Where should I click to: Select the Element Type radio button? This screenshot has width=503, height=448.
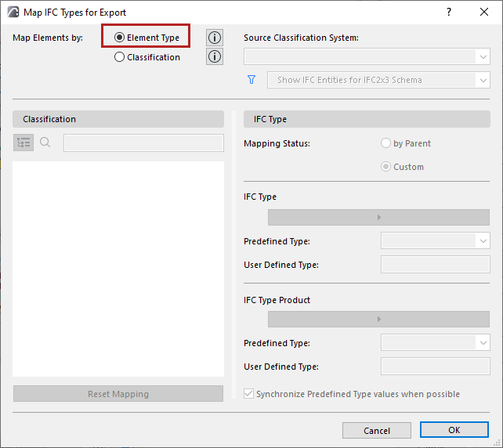[x=120, y=38]
